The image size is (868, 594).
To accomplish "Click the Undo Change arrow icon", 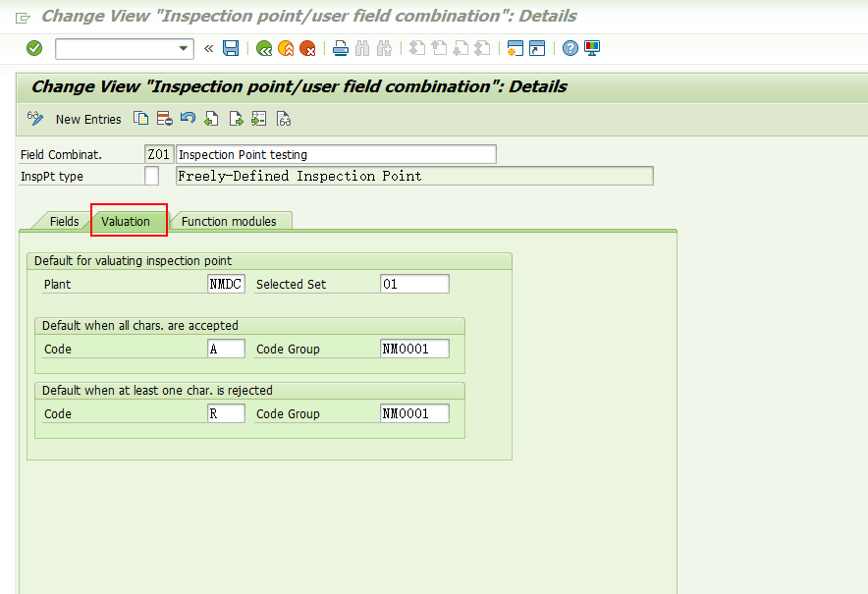I will [x=189, y=119].
